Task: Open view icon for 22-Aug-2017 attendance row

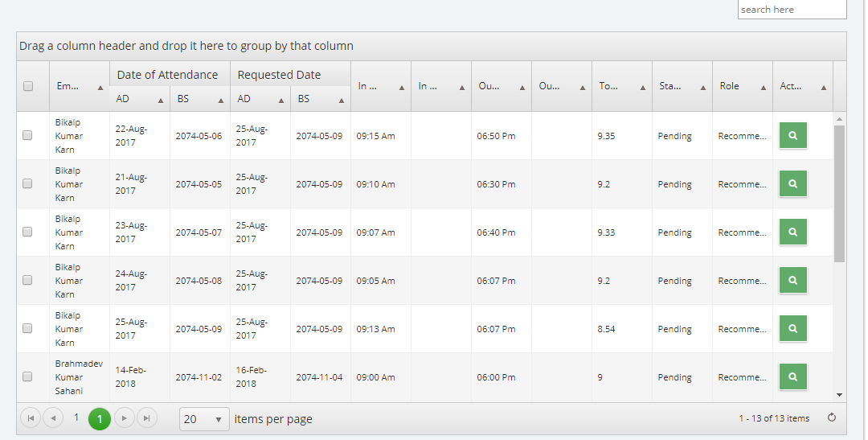Action: click(x=792, y=135)
